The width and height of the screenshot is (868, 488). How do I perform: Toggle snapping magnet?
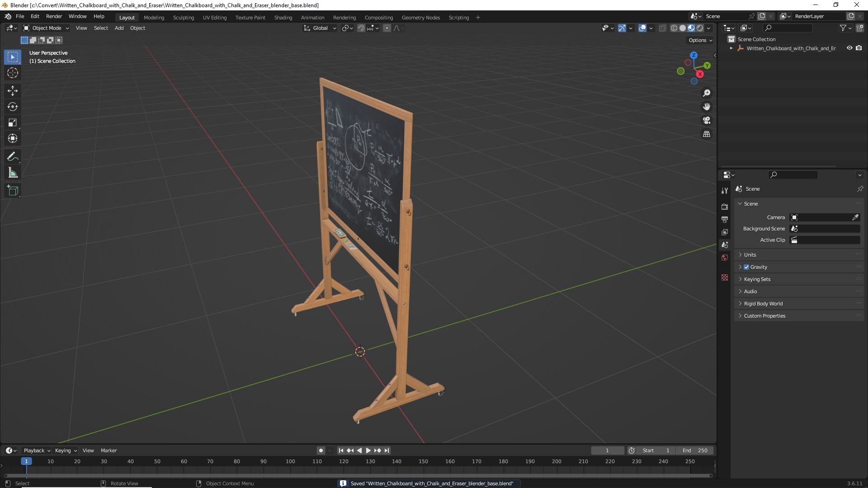361,28
